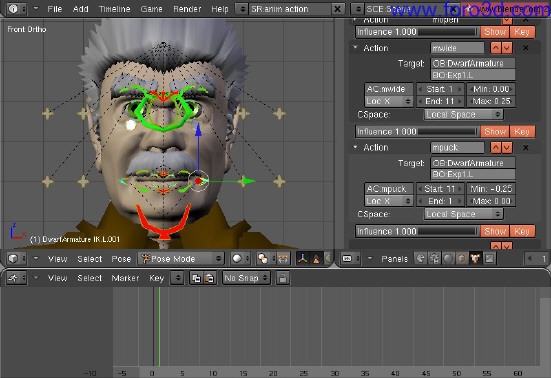This screenshot has height=378, width=551.
Task: Click the copy pose icon in Action Editor
Action: (196, 278)
